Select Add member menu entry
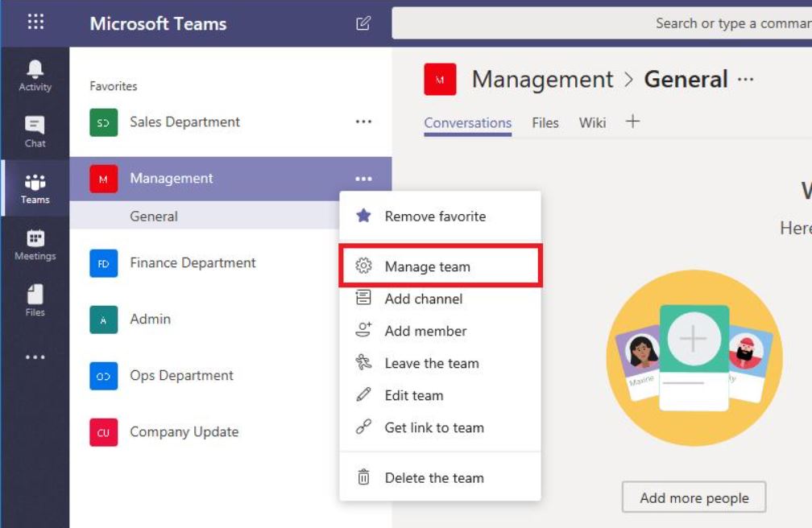The width and height of the screenshot is (812, 528). point(440,331)
